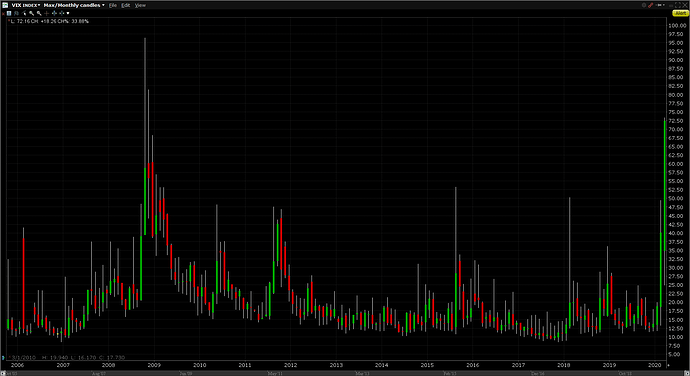Click the 2012 label on the time axis

[x=290, y=365]
